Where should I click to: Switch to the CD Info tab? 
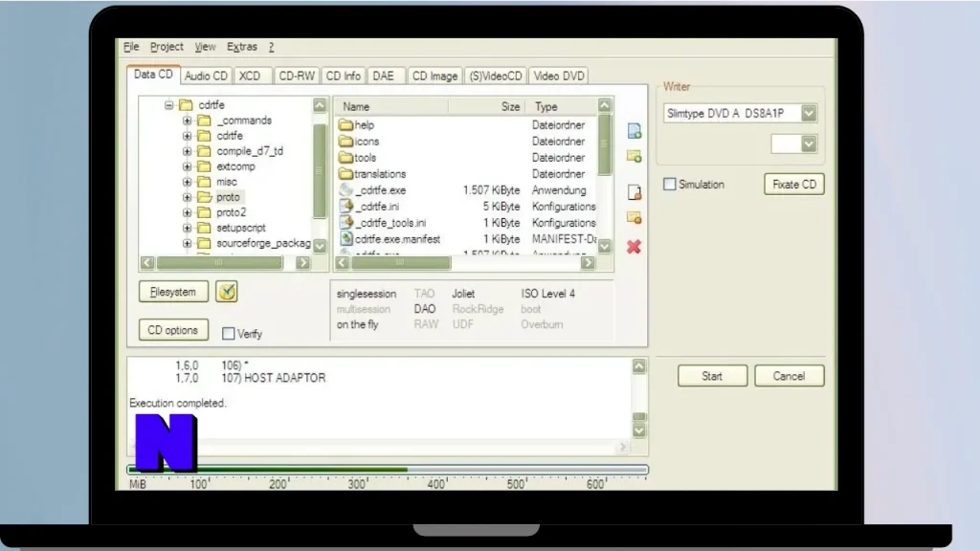point(344,76)
